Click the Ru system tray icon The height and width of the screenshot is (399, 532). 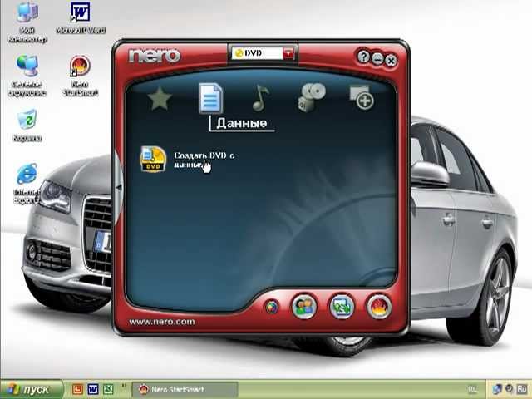521,389
